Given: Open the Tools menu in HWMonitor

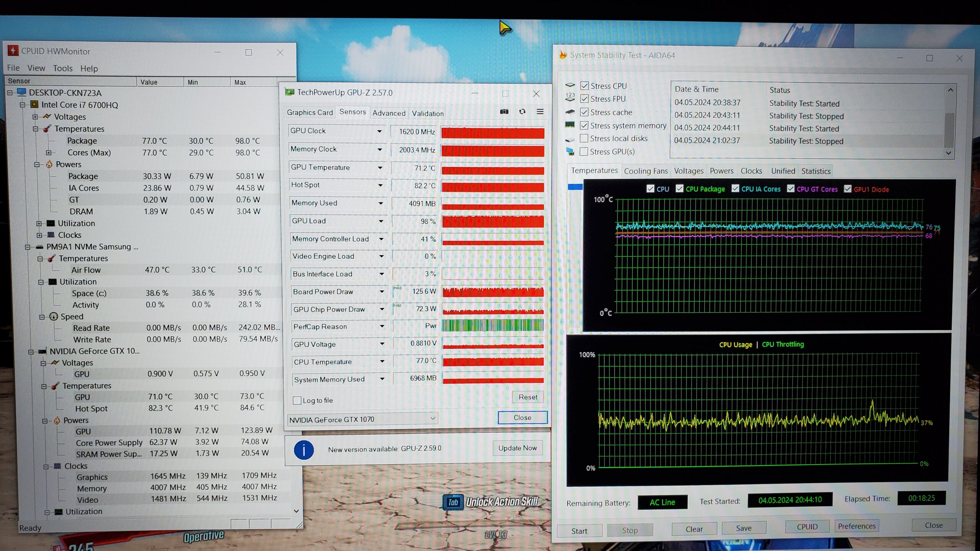Looking at the screenshot, I should pos(62,68).
